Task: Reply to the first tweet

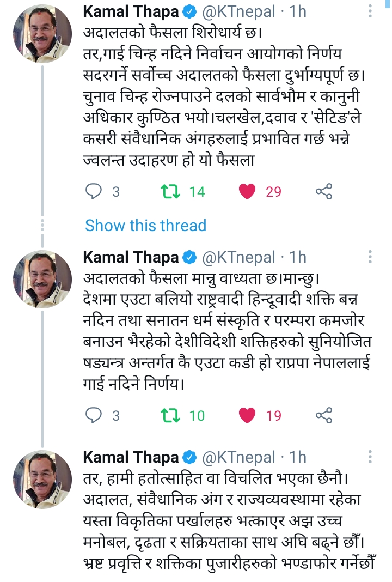Action: click(x=95, y=191)
